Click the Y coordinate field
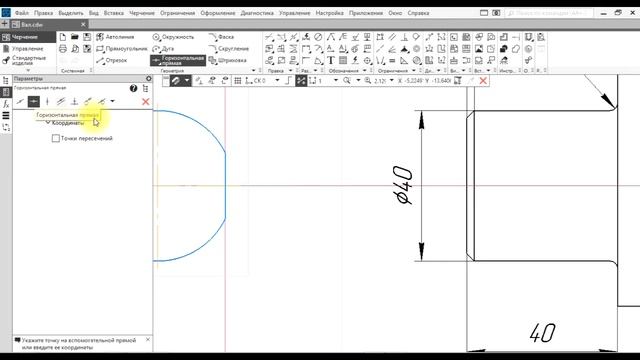 (x=441, y=81)
